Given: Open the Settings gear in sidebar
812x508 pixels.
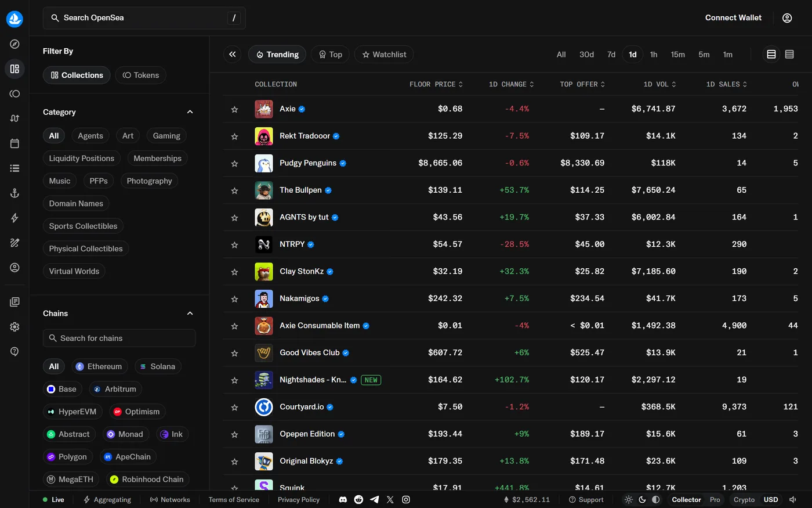Looking at the screenshot, I should (x=14, y=327).
